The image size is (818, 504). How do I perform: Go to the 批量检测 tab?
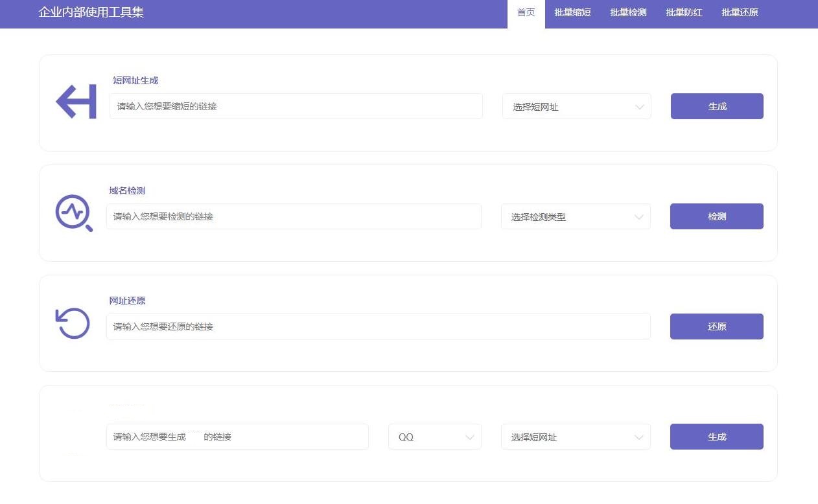click(x=628, y=13)
